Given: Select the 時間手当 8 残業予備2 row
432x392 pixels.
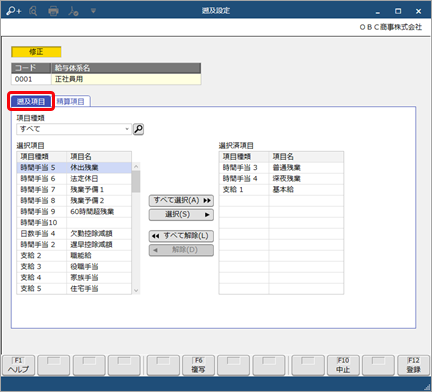Looking at the screenshot, I should click(74, 201).
